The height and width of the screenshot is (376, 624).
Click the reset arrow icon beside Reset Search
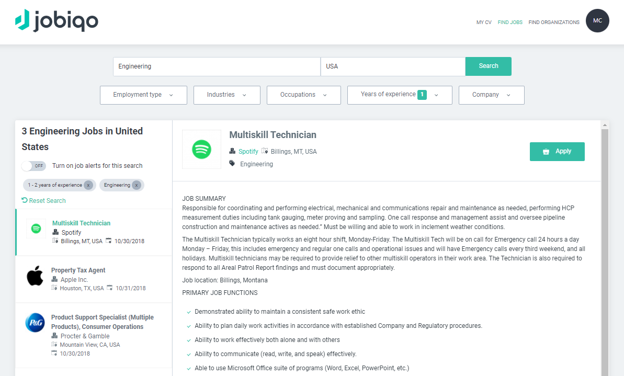[x=24, y=200]
